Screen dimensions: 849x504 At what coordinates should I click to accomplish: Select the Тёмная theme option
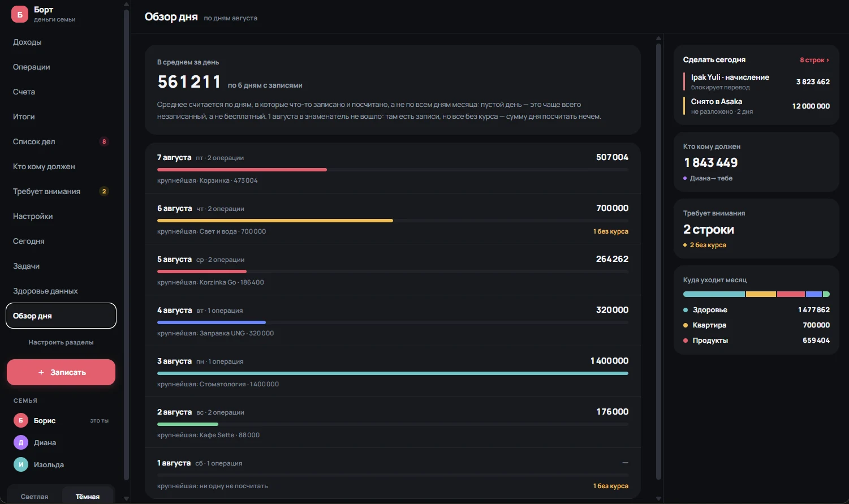click(88, 496)
